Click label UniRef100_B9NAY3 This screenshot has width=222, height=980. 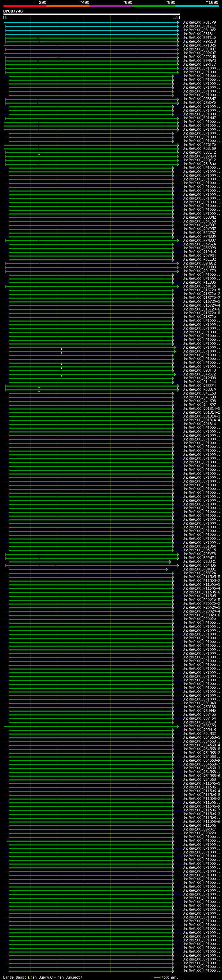(x=199, y=60)
